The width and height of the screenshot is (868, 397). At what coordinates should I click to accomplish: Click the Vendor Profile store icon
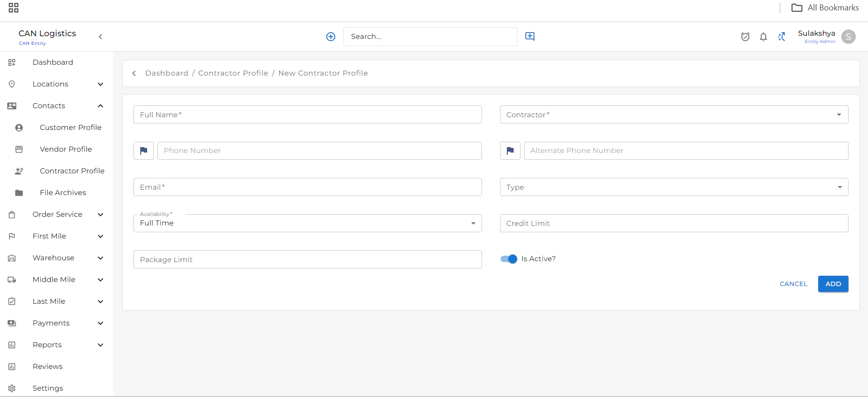coord(19,149)
